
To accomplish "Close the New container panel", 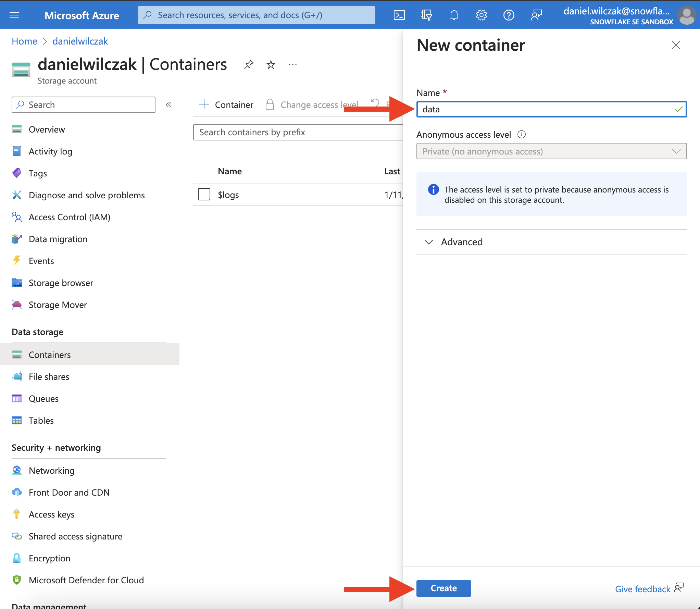I will click(676, 45).
